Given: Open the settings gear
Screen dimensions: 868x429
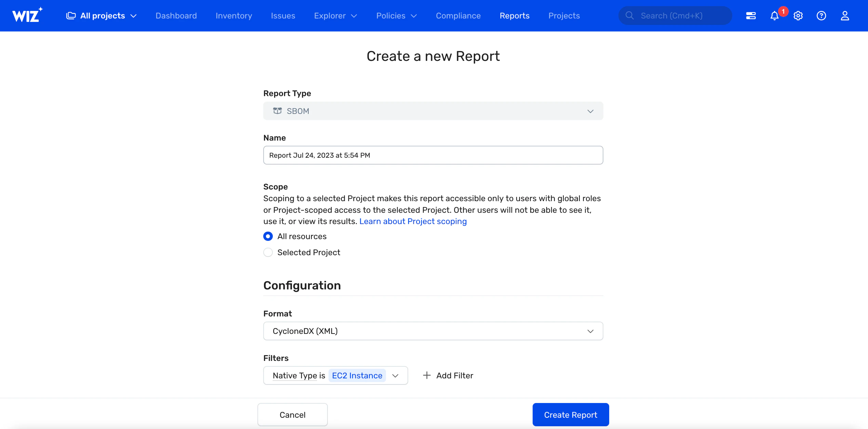Looking at the screenshot, I should [x=798, y=16].
